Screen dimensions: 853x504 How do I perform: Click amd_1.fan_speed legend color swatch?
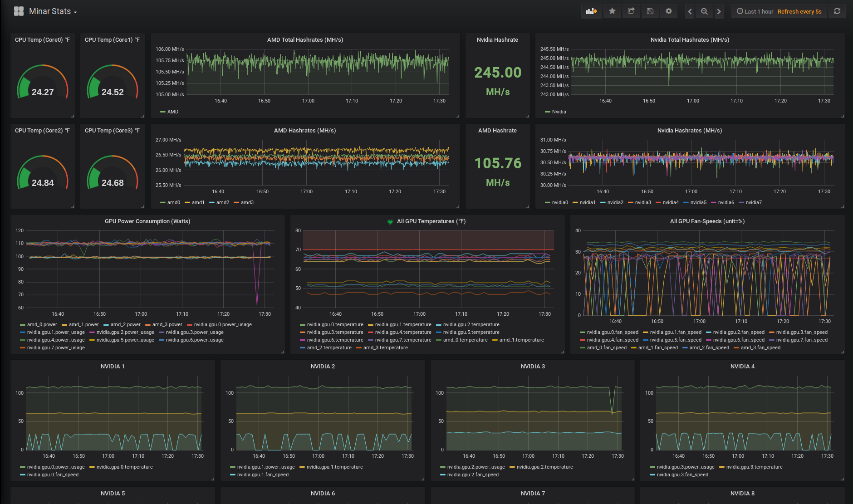click(633, 348)
